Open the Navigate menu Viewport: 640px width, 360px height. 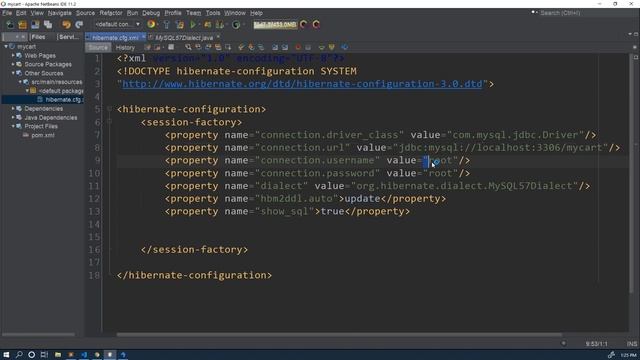point(60,13)
